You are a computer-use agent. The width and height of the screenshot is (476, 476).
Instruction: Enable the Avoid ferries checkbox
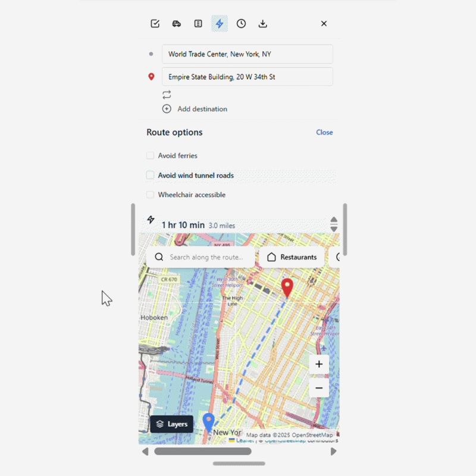pos(151,156)
